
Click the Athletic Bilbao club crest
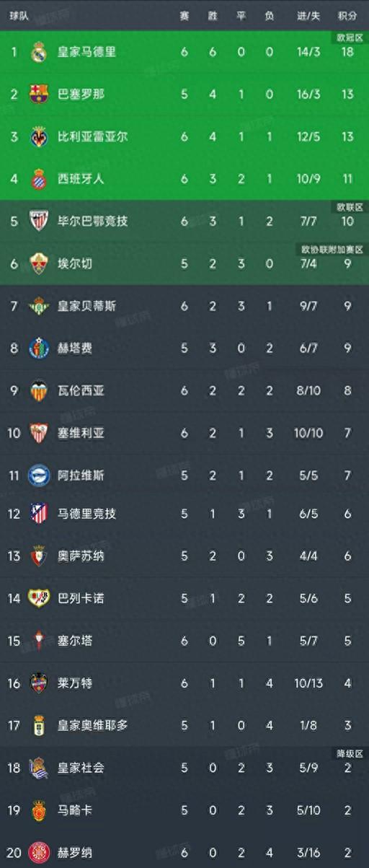38,221
